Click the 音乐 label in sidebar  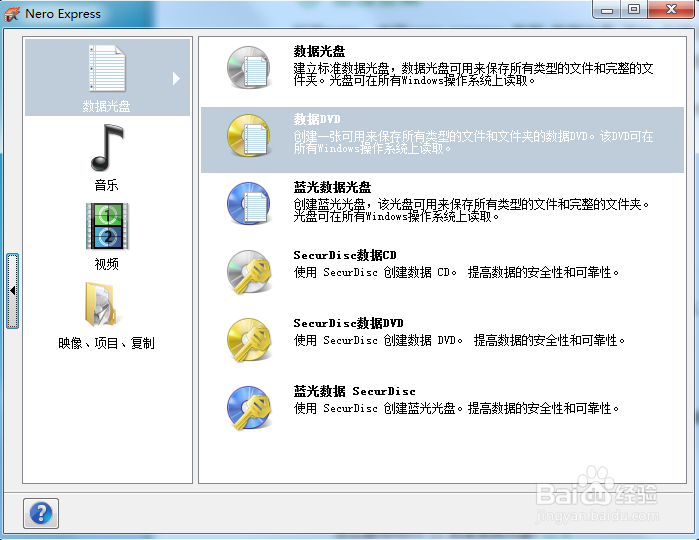(107, 185)
